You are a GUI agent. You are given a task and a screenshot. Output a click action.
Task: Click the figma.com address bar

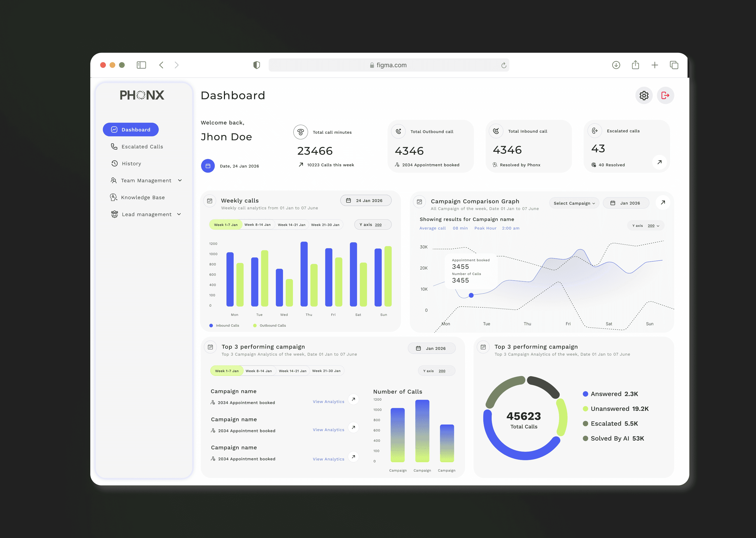coord(388,65)
